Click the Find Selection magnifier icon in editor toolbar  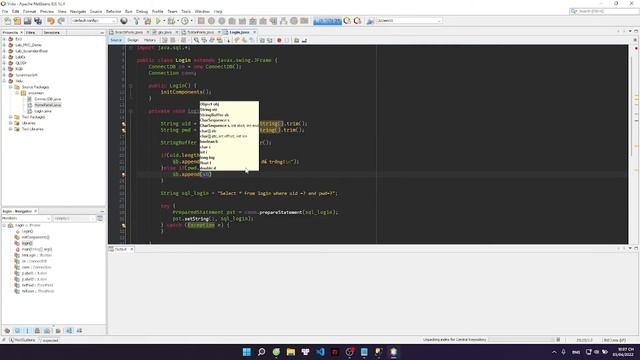click(x=196, y=40)
